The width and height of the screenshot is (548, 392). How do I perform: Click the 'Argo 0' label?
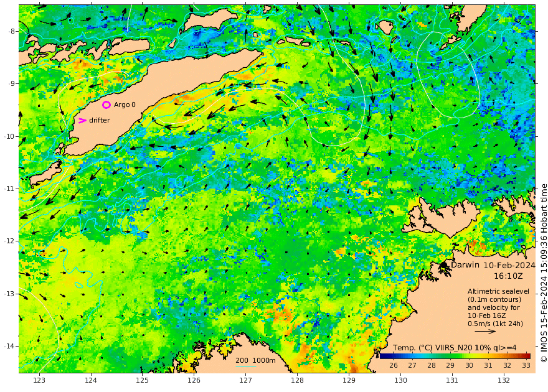tap(125, 105)
